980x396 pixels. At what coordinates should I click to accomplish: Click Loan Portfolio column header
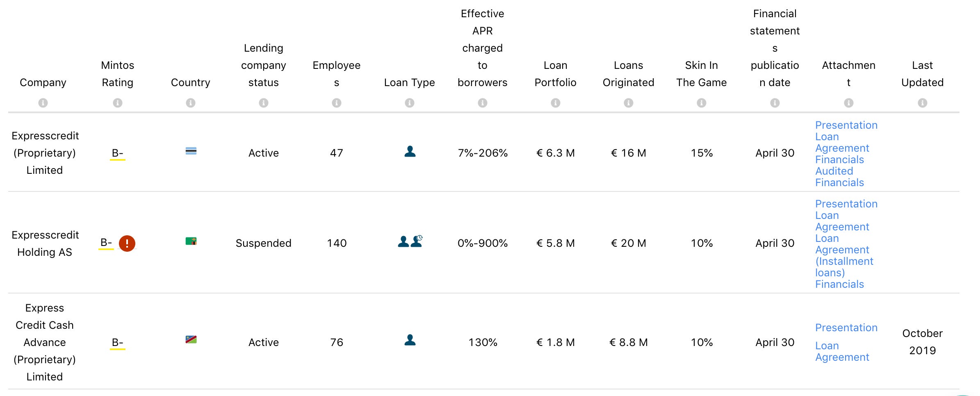[556, 74]
